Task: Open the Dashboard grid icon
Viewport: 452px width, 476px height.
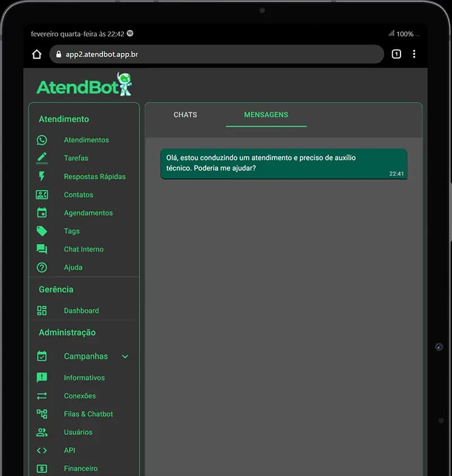Action: point(42,310)
